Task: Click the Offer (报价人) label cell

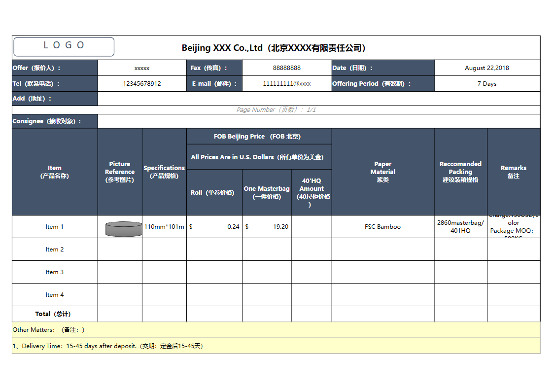Action: (x=55, y=68)
